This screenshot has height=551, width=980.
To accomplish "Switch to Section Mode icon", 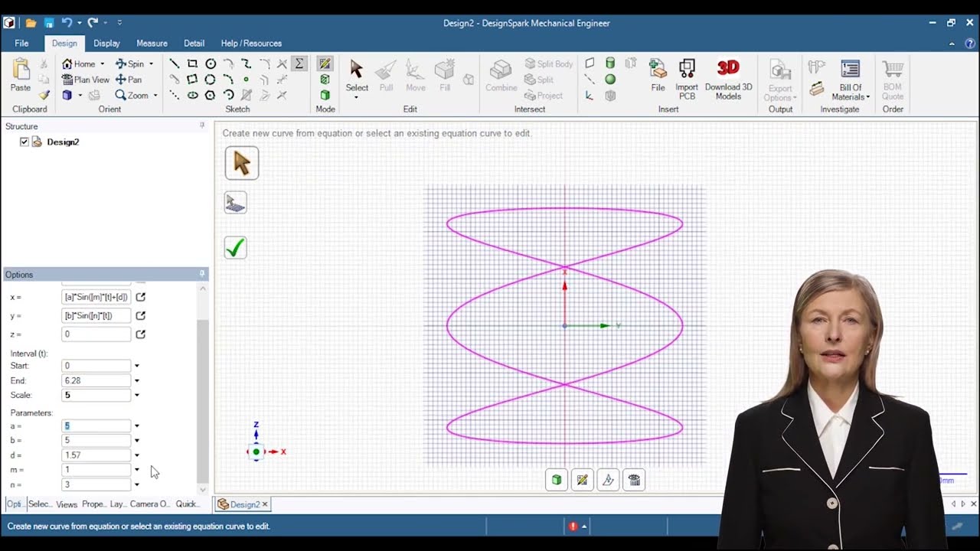I will point(325,80).
